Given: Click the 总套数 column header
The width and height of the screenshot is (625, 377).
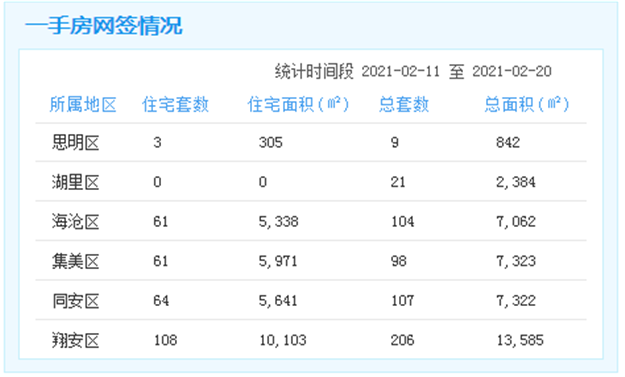Looking at the screenshot, I should click(x=404, y=105).
